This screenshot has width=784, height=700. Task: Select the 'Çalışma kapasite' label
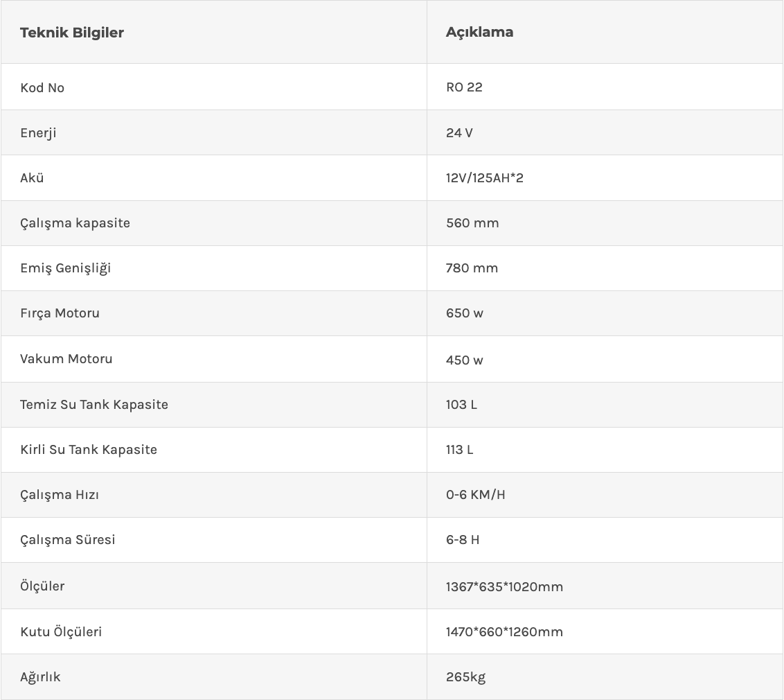click(x=75, y=223)
